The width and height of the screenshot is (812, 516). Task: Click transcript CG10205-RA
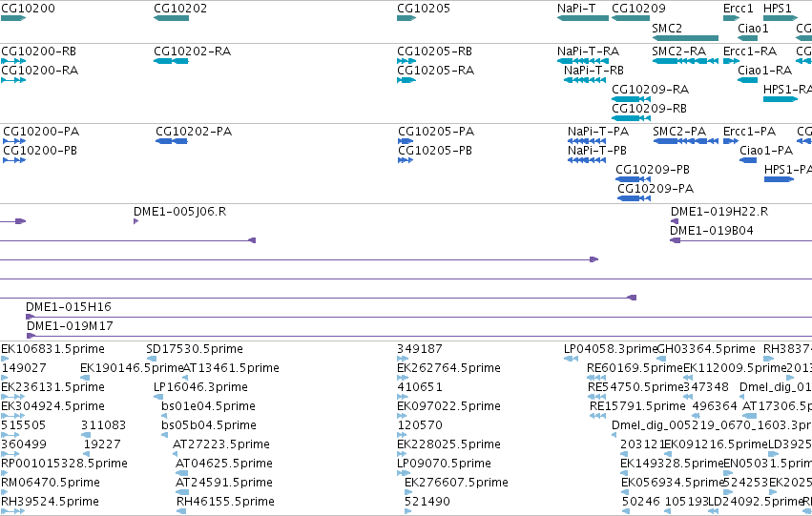[435, 71]
